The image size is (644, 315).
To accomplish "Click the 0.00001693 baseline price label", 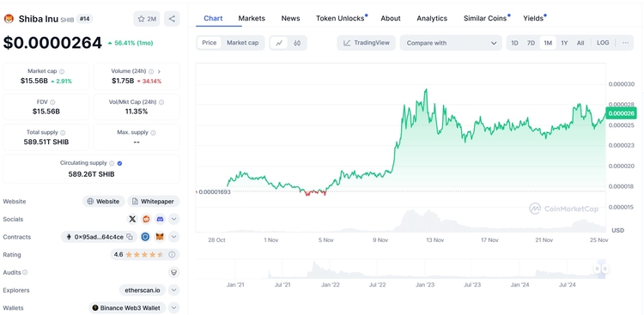I will [214, 191].
